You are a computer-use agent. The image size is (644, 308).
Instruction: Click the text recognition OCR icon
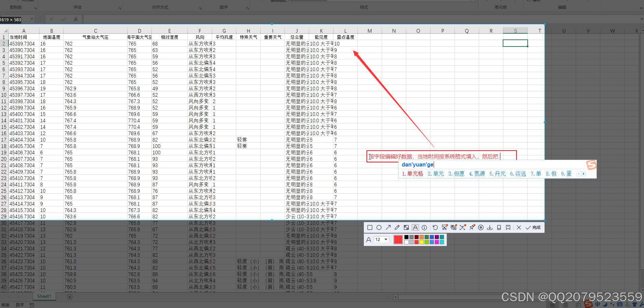tap(463, 227)
